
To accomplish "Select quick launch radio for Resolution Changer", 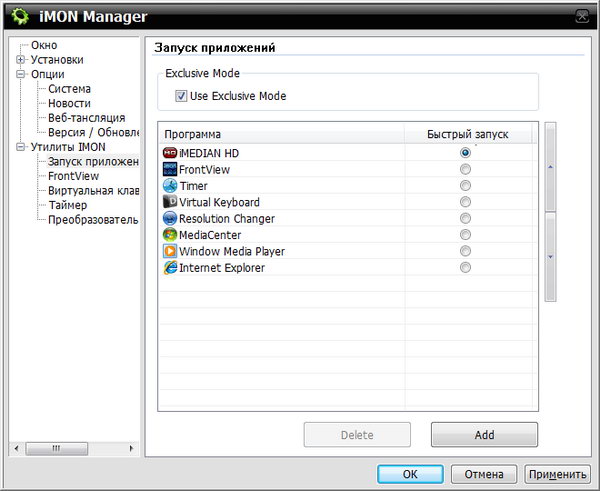I will coord(465,218).
